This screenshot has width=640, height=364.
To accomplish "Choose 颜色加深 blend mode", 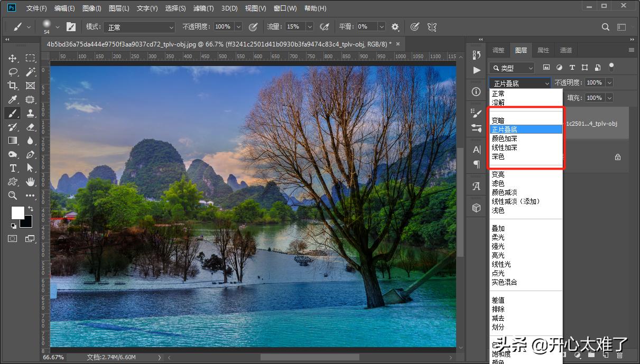I will tap(504, 138).
